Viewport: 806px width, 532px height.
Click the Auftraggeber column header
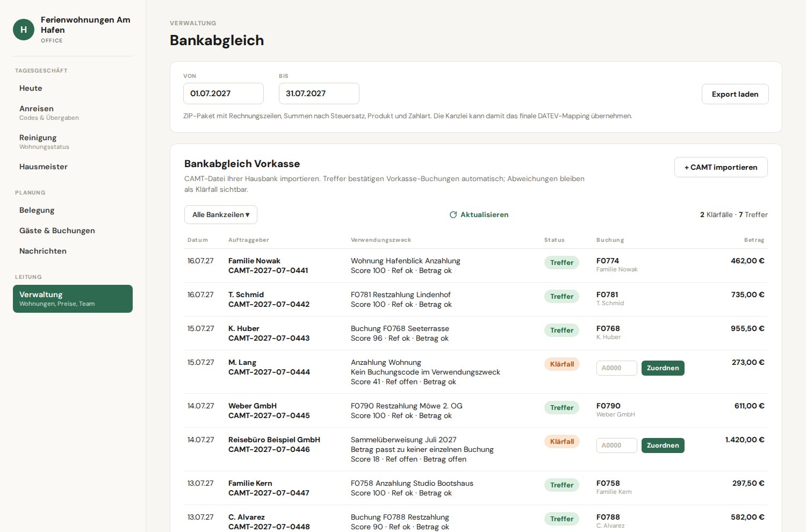point(249,240)
